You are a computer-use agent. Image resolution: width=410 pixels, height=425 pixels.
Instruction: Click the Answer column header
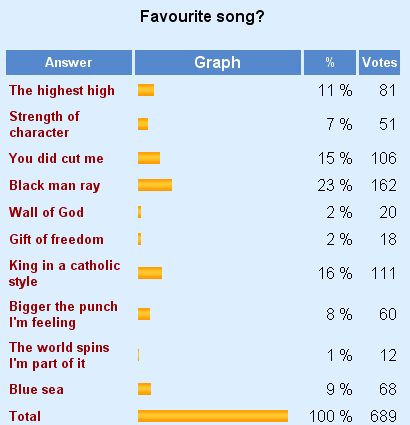click(x=69, y=62)
